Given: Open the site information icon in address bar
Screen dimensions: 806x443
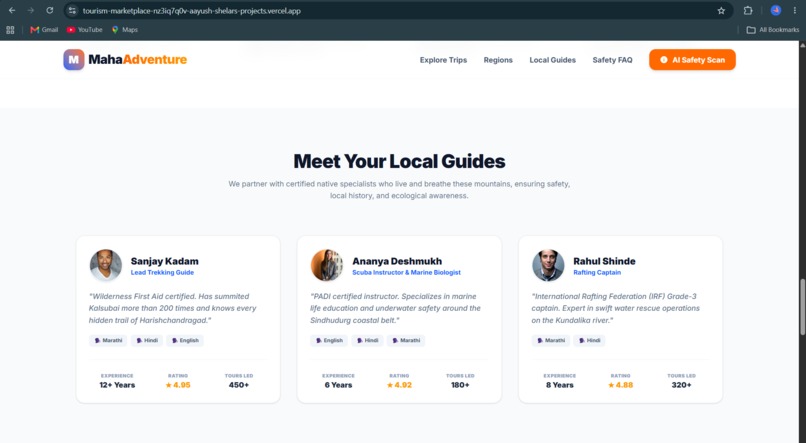Looking at the screenshot, I should 72,11.
